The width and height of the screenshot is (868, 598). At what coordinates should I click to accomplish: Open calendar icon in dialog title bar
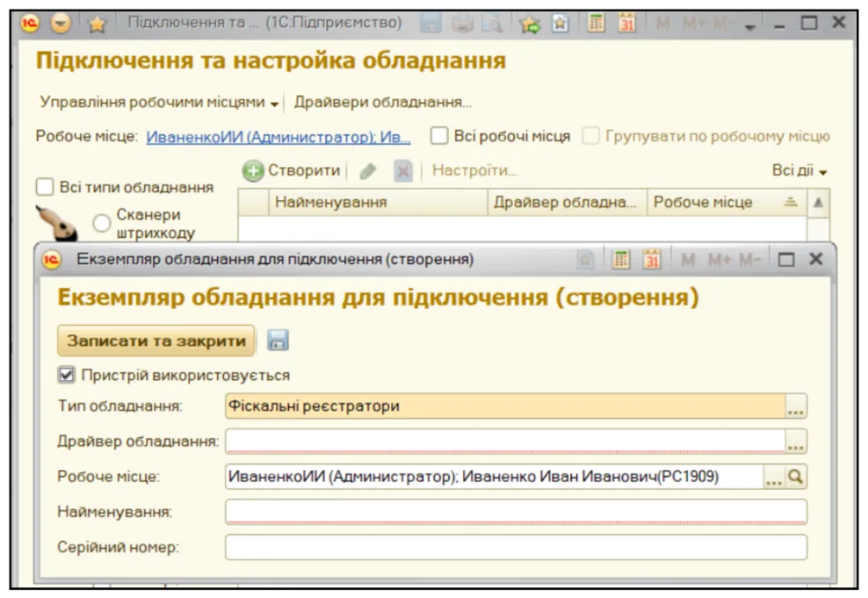(652, 259)
